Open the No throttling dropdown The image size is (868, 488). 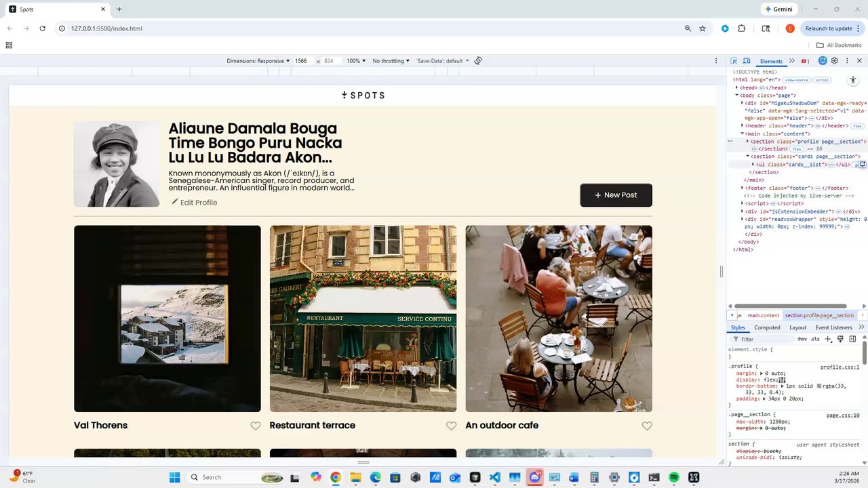click(391, 61)
